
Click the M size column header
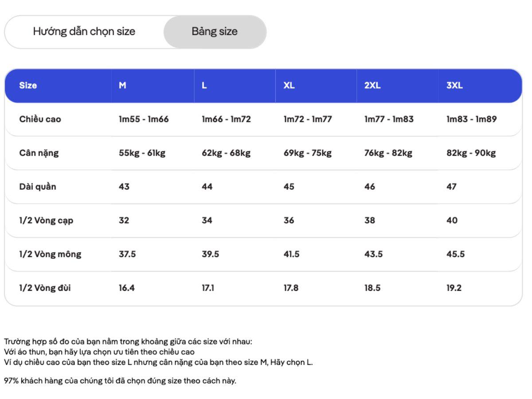pos(122,86)
